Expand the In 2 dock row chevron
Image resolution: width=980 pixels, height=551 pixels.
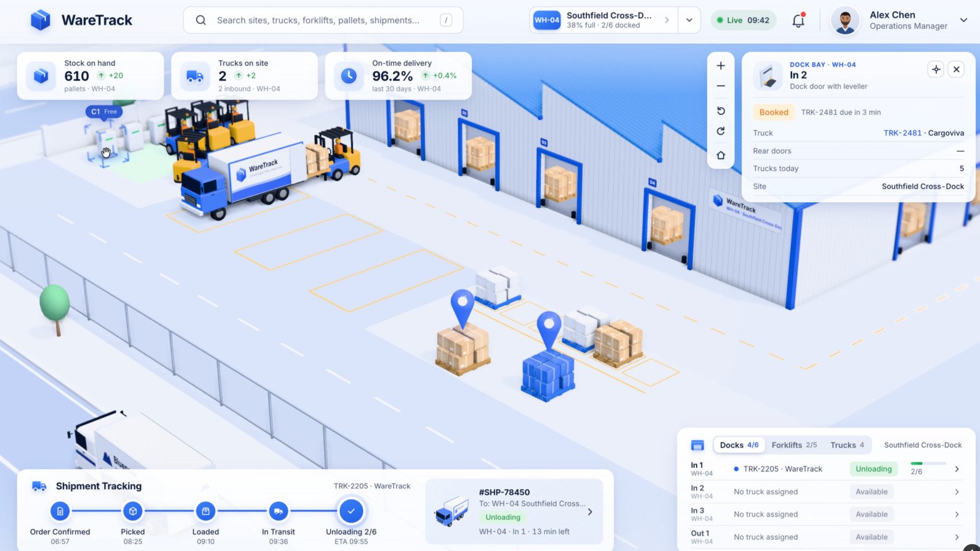957,492
